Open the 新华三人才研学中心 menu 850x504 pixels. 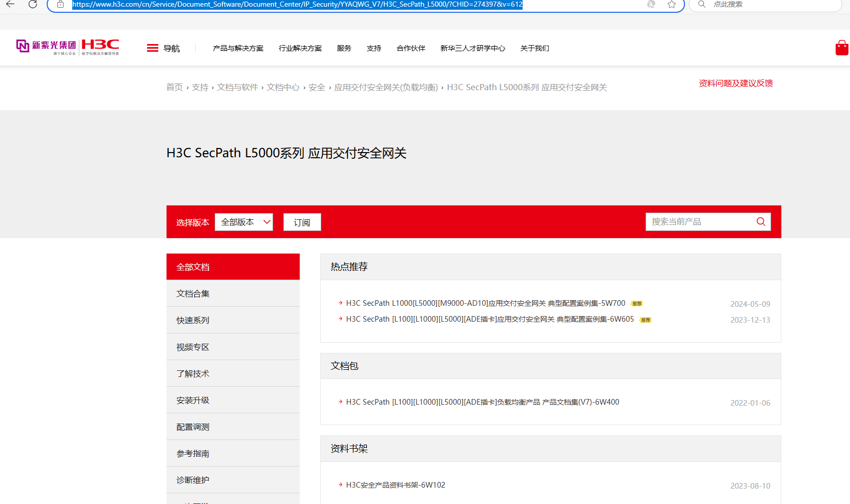[473, 48]
